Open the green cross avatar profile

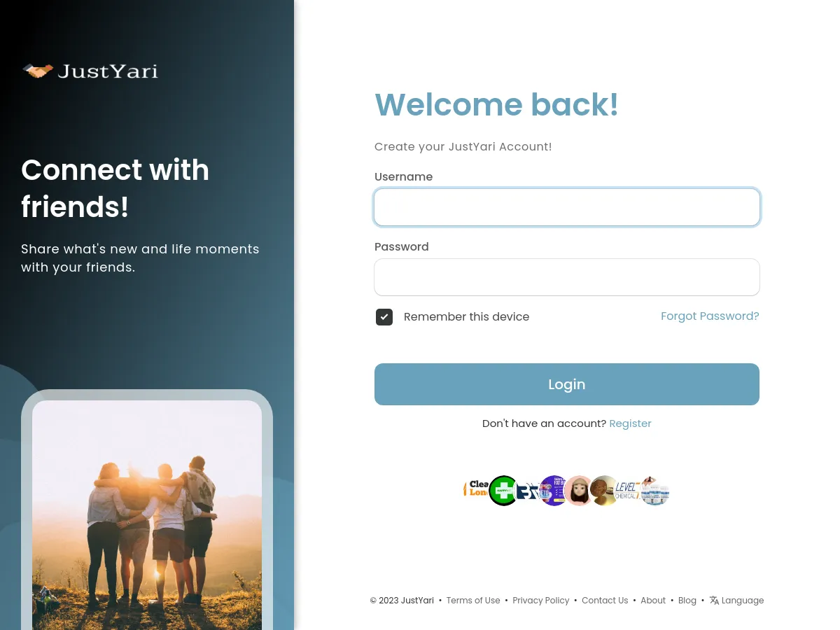click(x=503, y=491)
